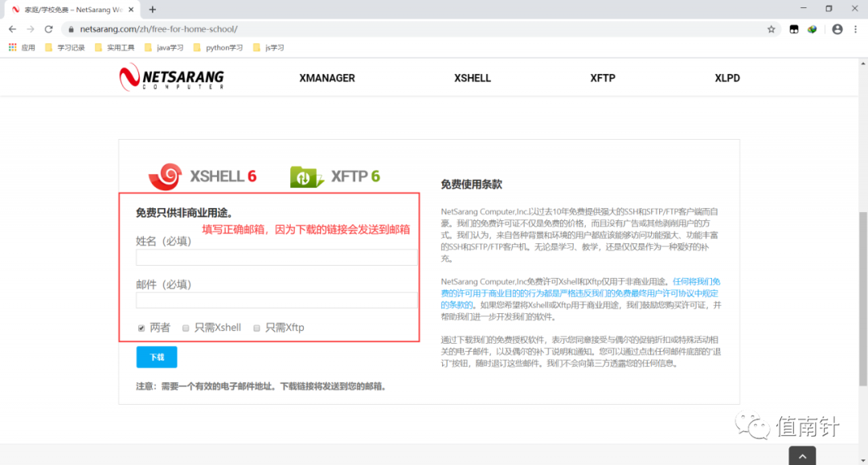
Task: Open the XSHELL menu item
Action: coord(473,78)
